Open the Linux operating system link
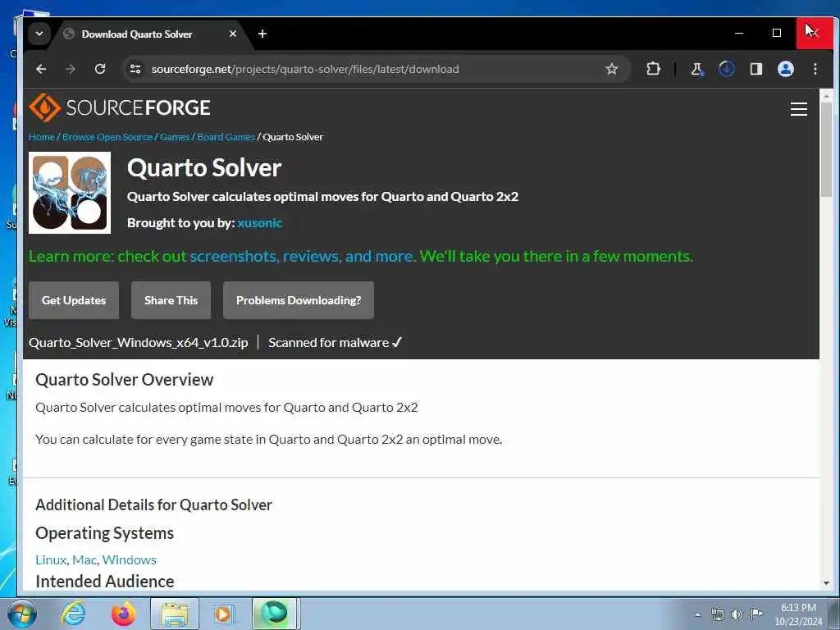The height and width of the screenshot is (630, 840). 51,559
